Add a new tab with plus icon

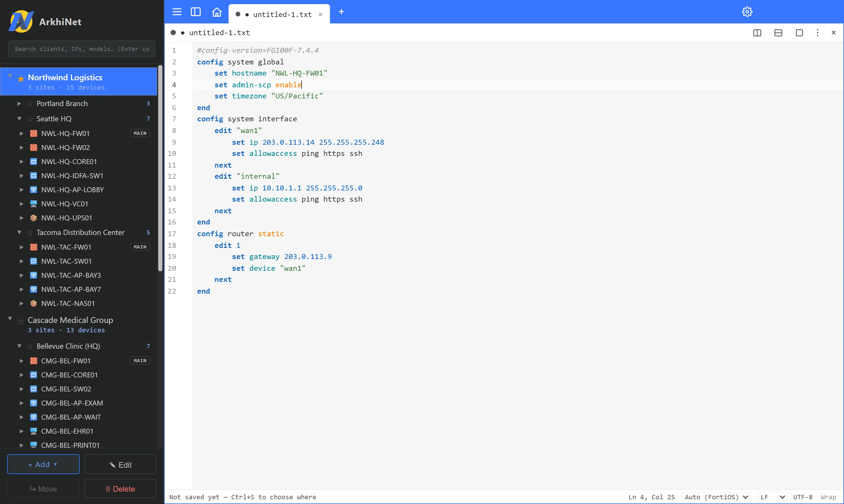(341, 12)
